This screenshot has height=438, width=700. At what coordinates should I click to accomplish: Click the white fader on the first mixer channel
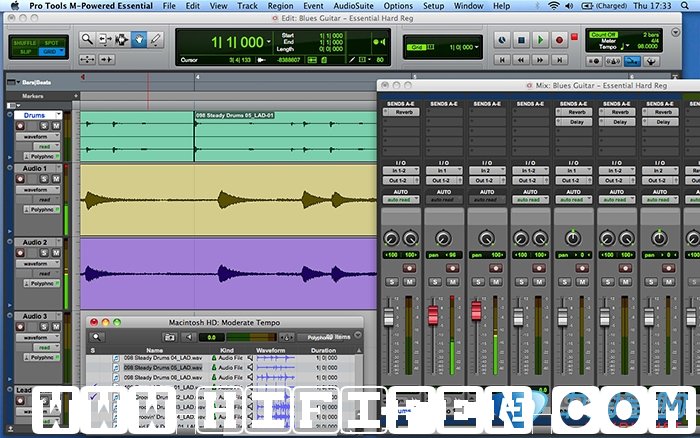click(x=389, y=317)
